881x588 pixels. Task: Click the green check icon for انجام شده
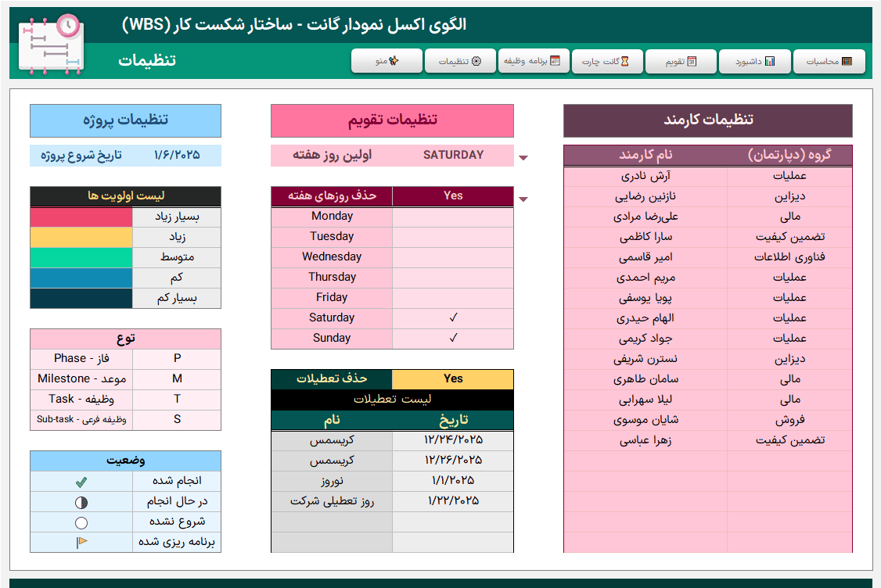pos(81,482)
